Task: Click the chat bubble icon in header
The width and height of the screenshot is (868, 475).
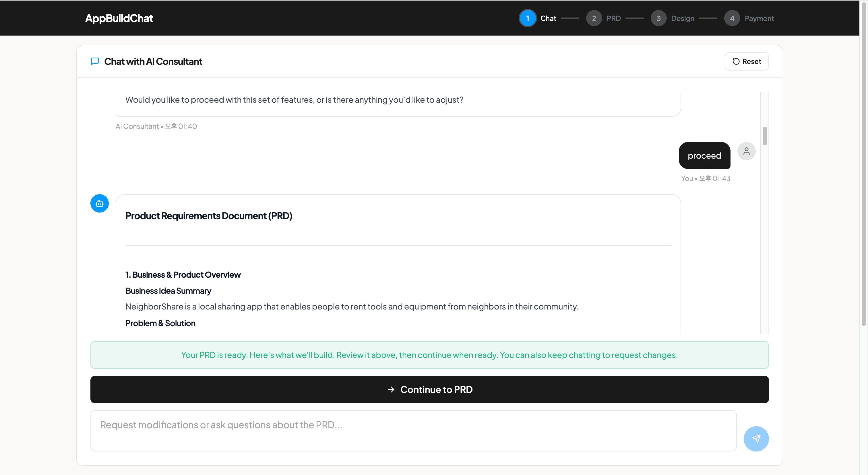Action: (x=95, y=61)
